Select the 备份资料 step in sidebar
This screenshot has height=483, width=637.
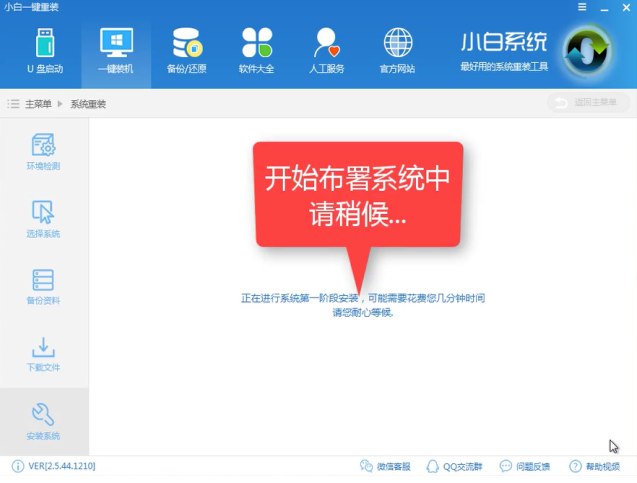[x=43, y=286]
